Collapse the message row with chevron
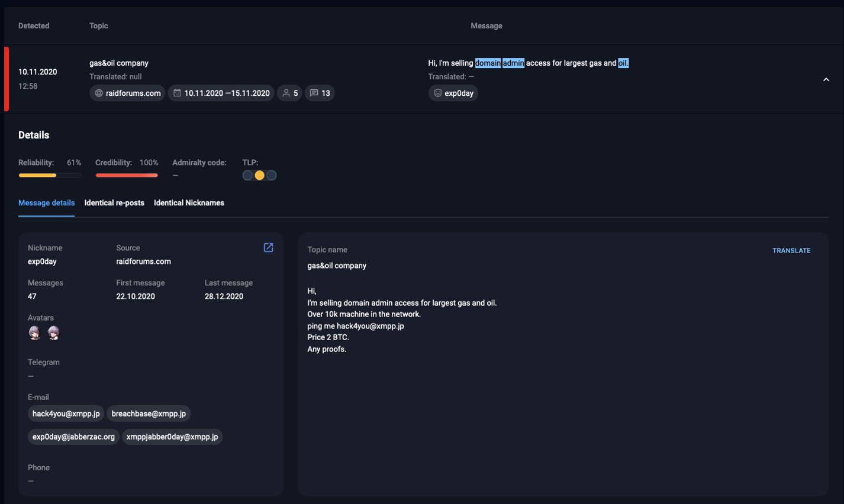The width and height of the screenshot is (844, 504). (x=826, y=80)
